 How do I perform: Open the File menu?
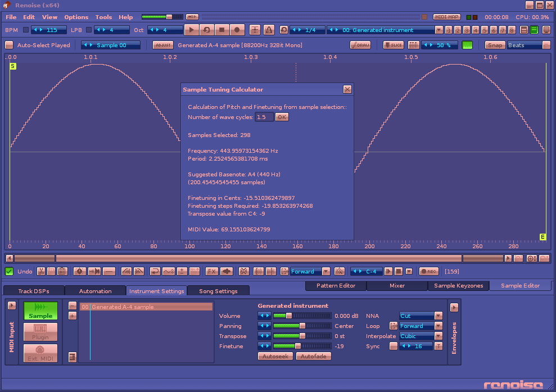coord(11,17)
